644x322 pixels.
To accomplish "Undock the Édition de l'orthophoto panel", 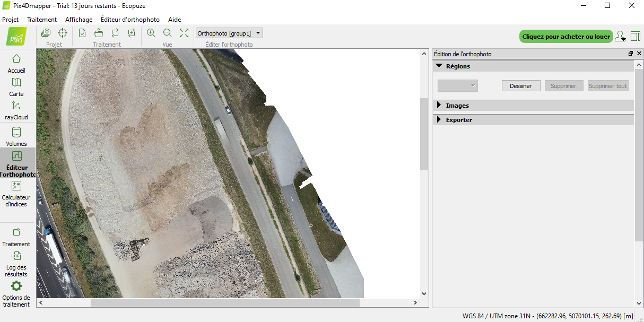I will (630, 53).
